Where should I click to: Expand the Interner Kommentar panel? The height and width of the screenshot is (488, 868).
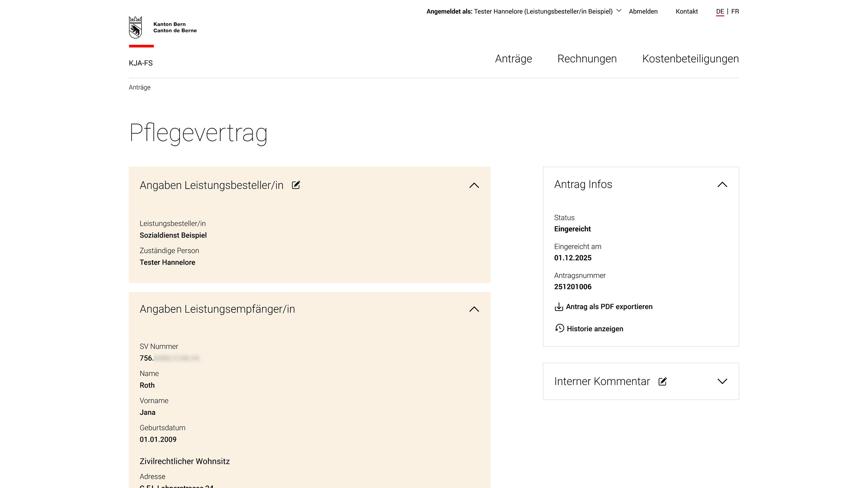[x=722, y=381]
